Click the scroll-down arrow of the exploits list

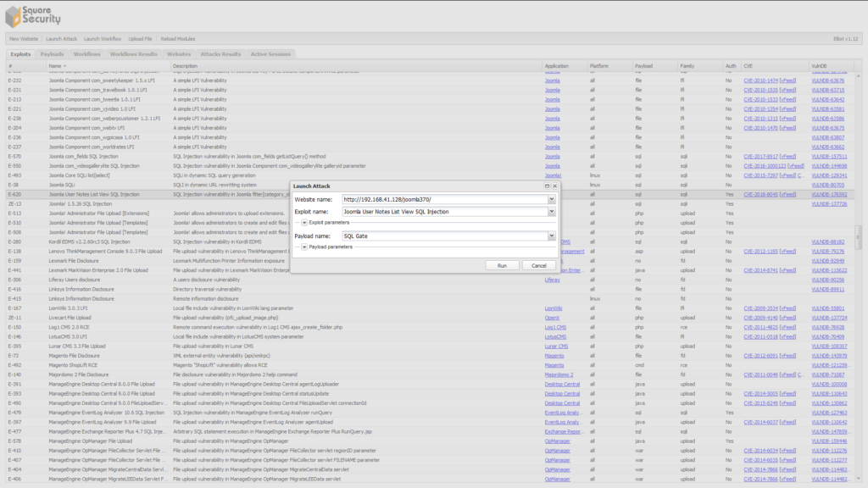[x=858, y=479]
